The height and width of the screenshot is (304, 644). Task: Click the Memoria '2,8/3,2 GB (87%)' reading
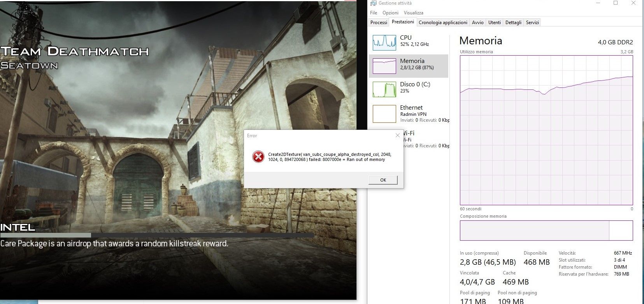(x=417, y=68)
